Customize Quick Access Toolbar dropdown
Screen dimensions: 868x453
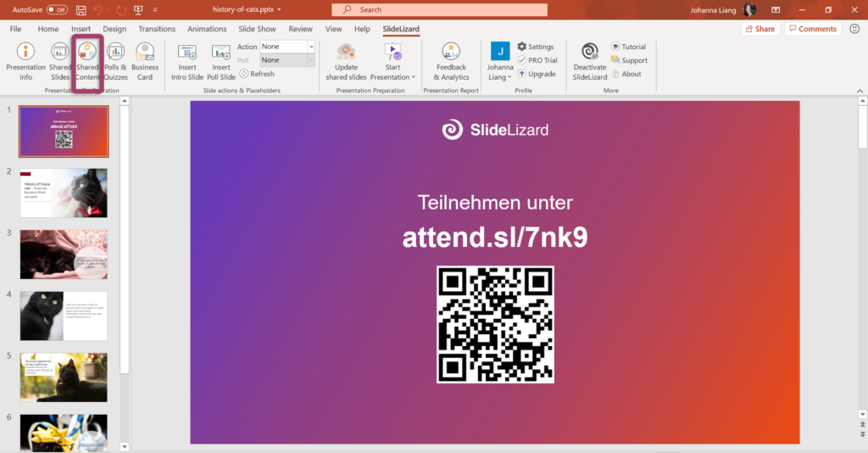click(x=155, y=9)
